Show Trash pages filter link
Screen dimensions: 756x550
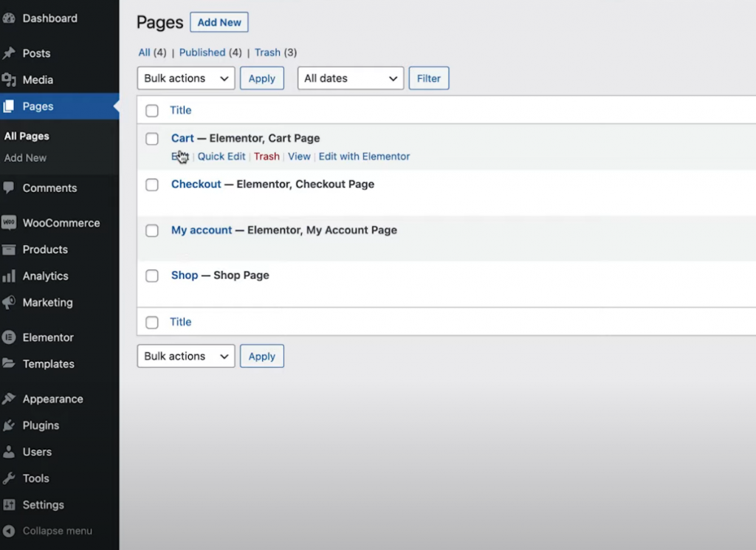click(x=267, y=52)
